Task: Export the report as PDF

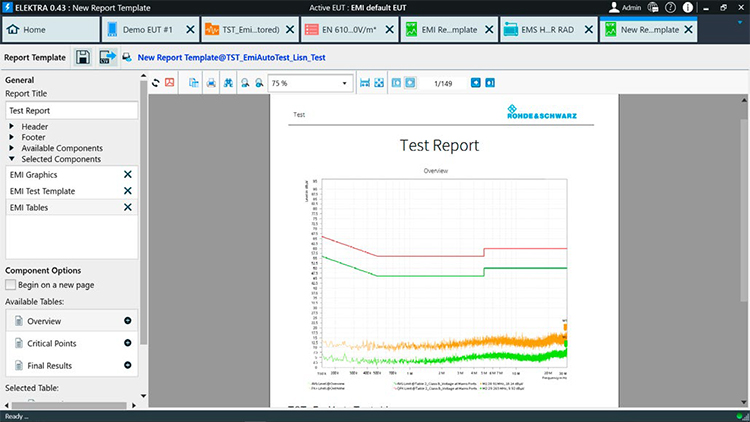Action: coord(170,82)
